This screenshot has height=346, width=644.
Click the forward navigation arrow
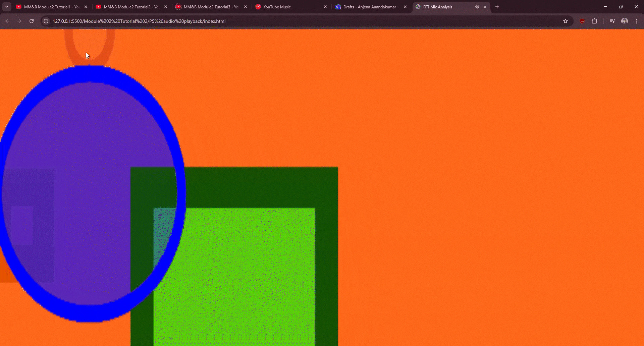click(19, 21)
